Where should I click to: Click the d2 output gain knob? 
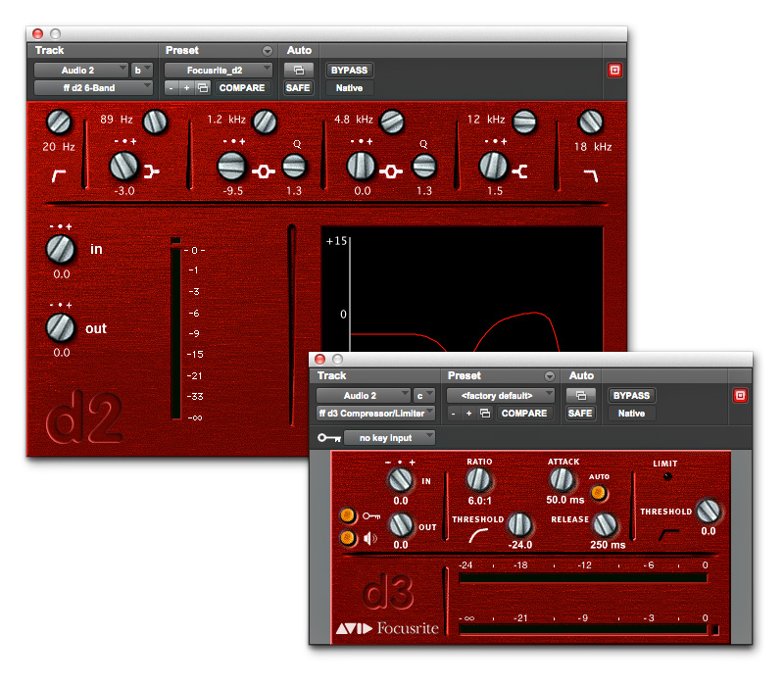coord(60,328)
